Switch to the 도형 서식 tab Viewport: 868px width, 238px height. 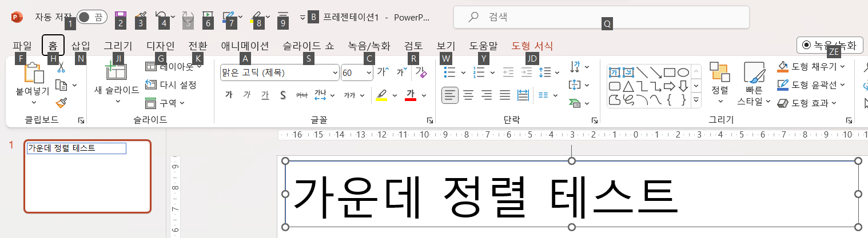click(x=532, y=46)
